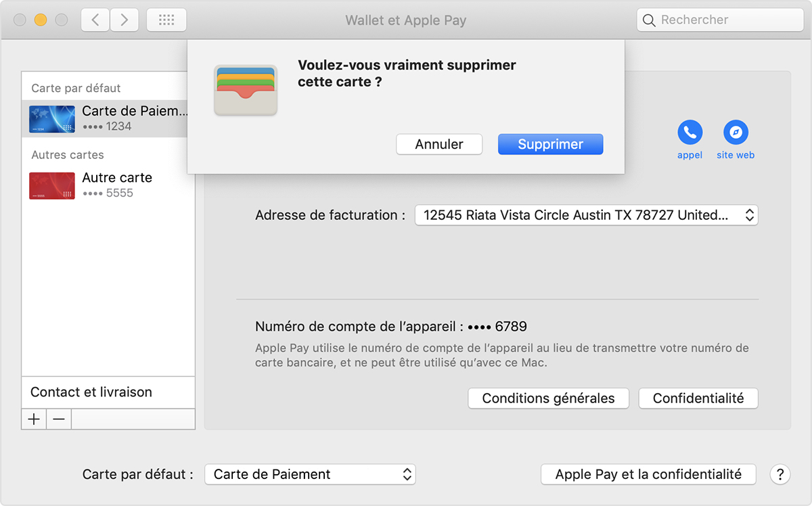
Task: Select Autre carte in the list
Action: [x=108, y=185]
